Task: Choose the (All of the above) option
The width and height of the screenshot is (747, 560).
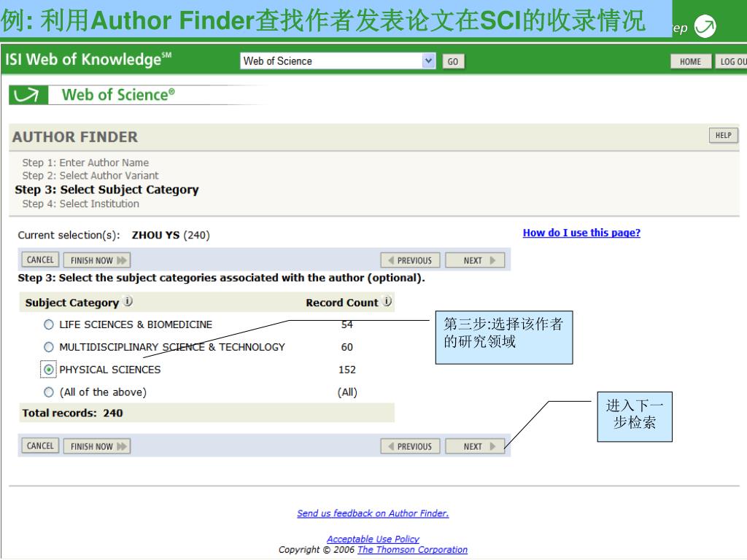Action: point(49,392)
